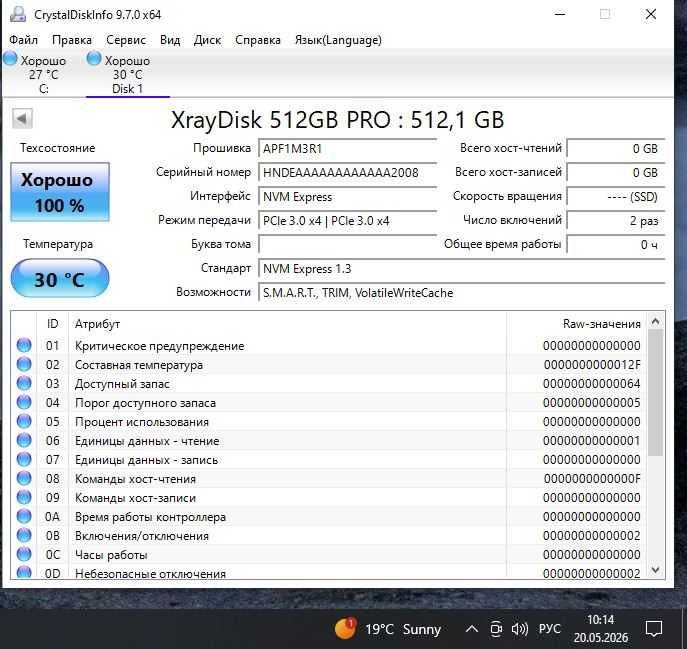
Task: Click the ID column header
Action: click(x=53, y=324)
